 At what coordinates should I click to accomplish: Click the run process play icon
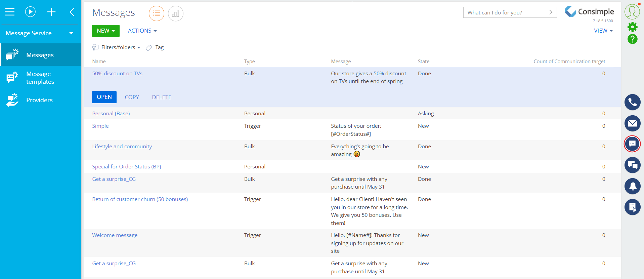coord(30,12)
